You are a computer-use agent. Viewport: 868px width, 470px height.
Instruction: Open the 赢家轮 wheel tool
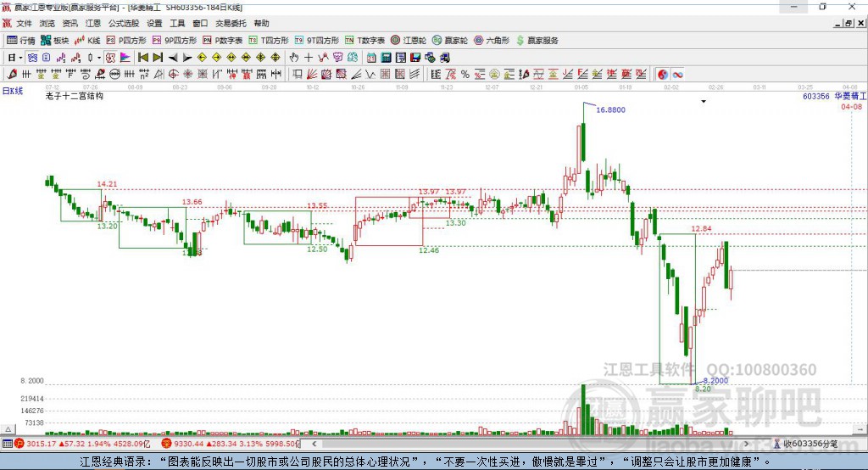point(450,41)
